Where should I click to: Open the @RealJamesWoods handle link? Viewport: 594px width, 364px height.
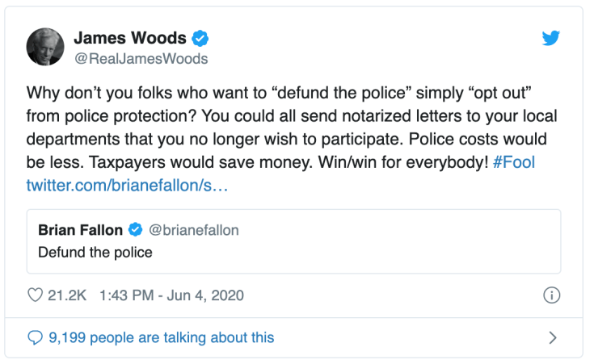pos(141,58)
